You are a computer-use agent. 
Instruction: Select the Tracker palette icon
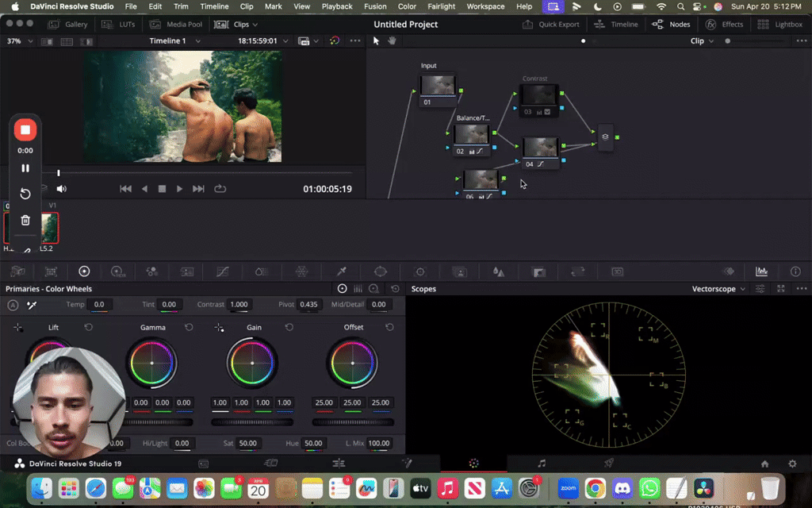coord(420,271)
